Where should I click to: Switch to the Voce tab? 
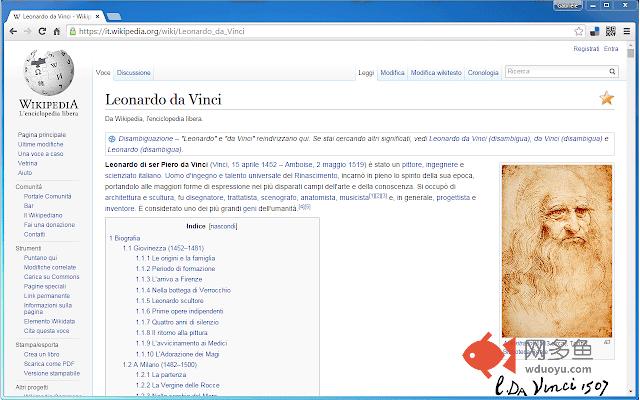click(103, 73)
